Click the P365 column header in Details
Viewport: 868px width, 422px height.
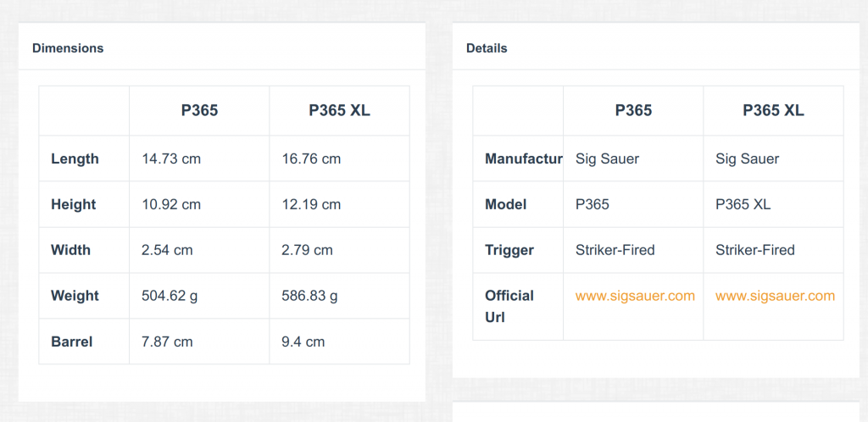[x=633, y=111]
